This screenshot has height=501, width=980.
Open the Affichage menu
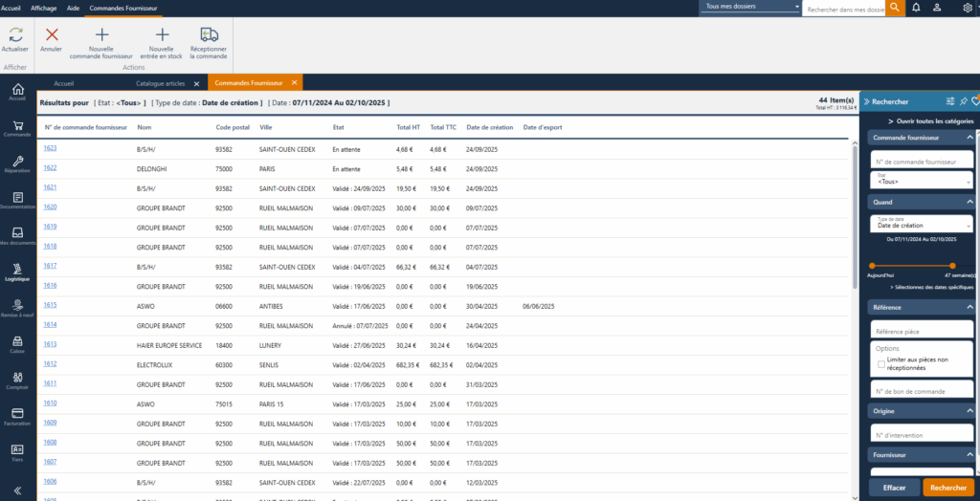[x=44, y=7]
